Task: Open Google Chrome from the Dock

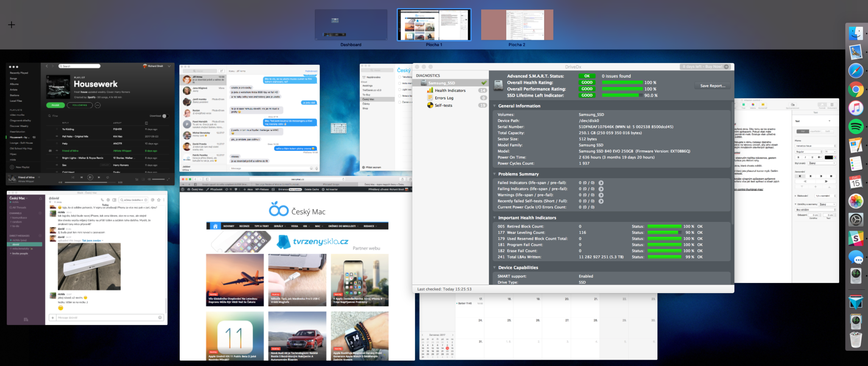Action: pos(856,89)
